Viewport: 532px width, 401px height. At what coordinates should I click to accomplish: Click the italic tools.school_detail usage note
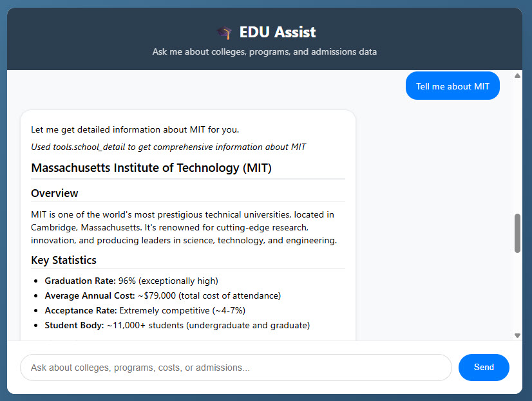point(168,147)
